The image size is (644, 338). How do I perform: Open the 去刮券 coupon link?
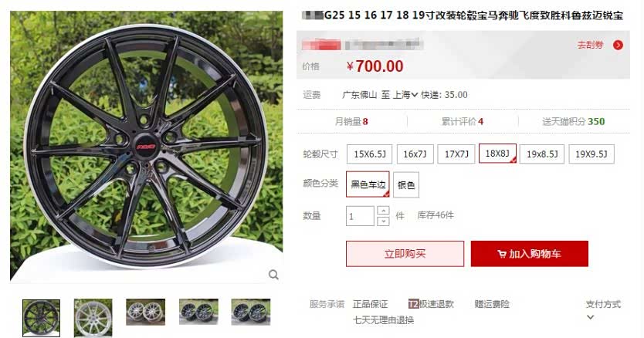(590, 46)
